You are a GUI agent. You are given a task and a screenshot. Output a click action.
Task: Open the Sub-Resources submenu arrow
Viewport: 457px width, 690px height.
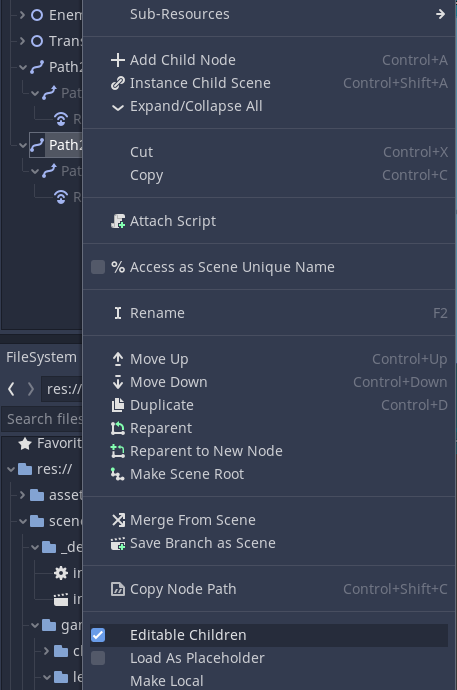tap(440, 14)
